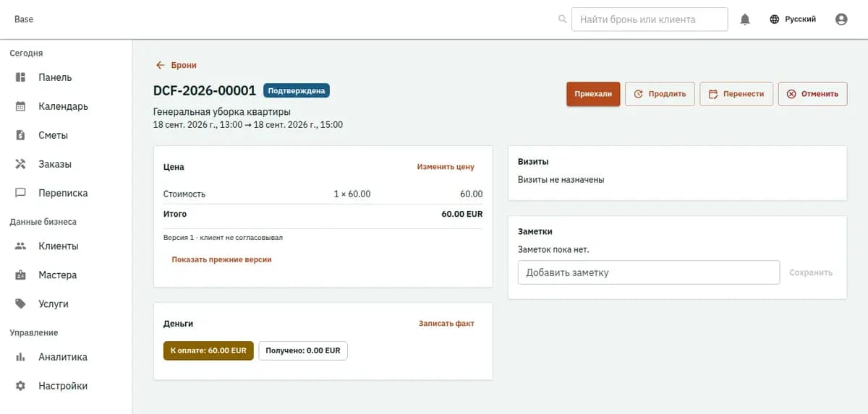Go back via Брони link

(x=176, y=65)
